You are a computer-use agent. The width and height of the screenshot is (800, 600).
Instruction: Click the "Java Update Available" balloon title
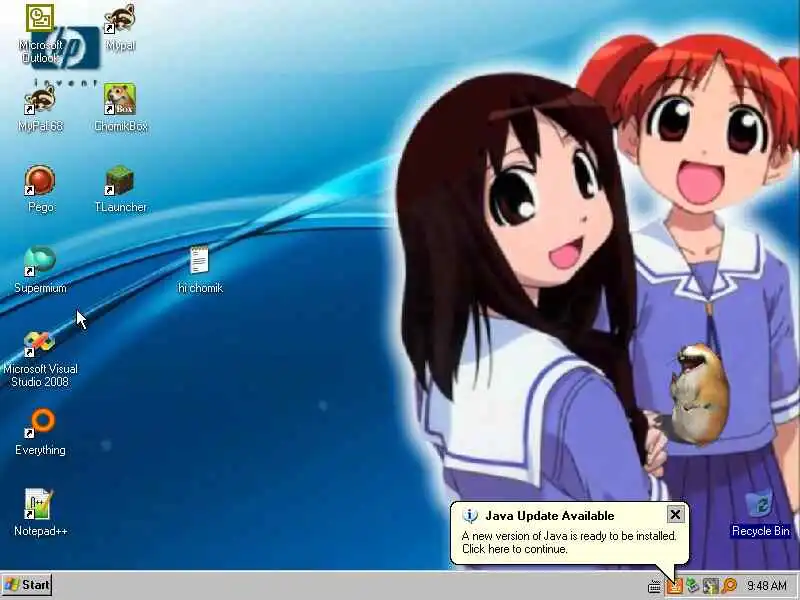[x=549, y=516]
